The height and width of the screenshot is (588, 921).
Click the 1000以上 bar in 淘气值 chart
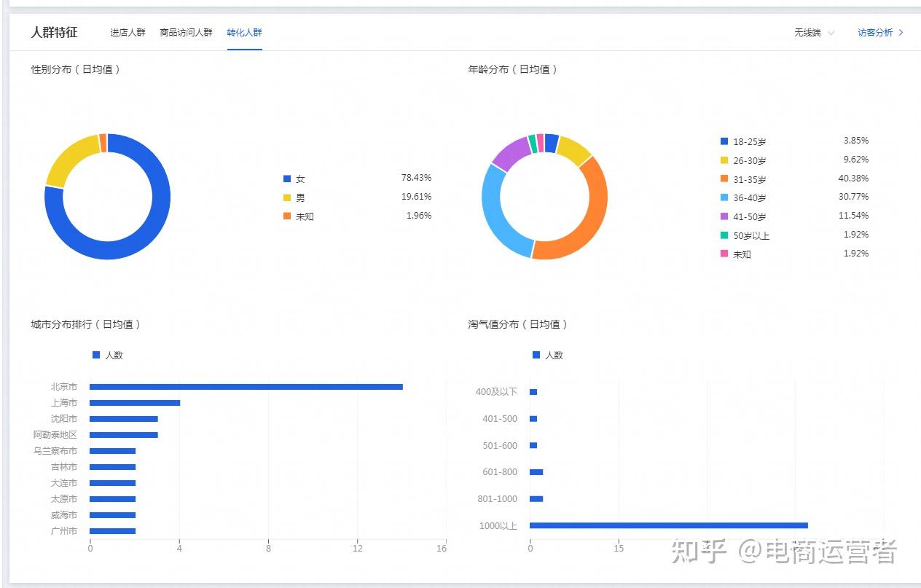(669, 525)
